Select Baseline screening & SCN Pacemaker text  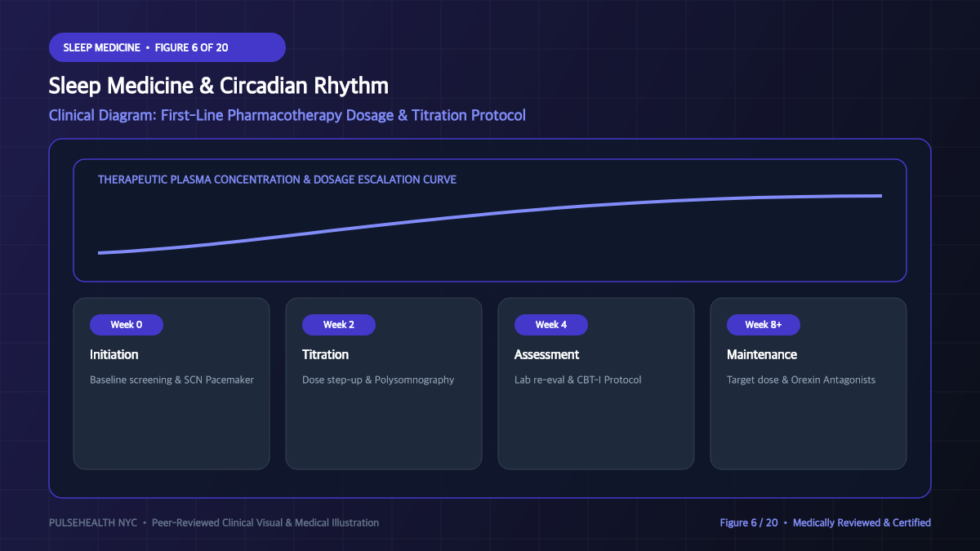point(172,380)
